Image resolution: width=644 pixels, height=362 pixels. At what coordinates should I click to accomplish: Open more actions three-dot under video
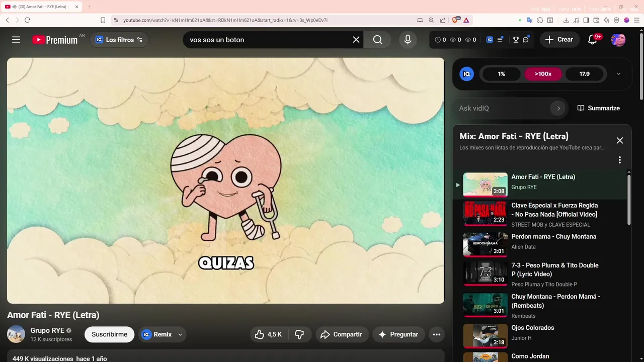point(436,334)
